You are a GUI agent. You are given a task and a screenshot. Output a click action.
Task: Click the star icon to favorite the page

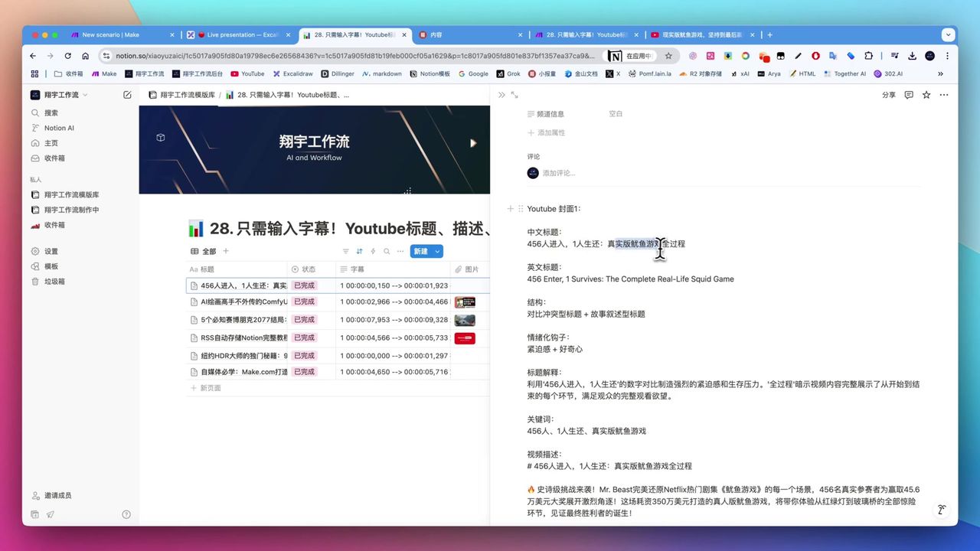click(926, 94)
